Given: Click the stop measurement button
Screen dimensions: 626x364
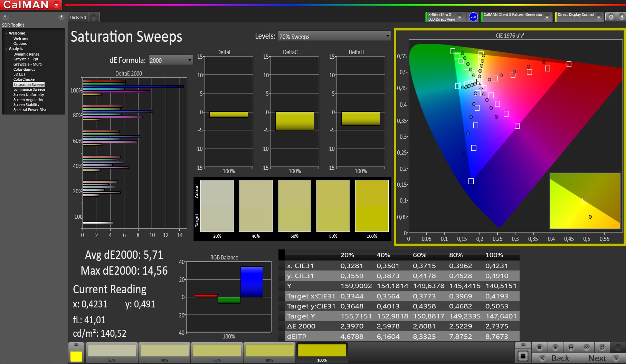Looking at the screenshot, I should [x=540, y=347].
